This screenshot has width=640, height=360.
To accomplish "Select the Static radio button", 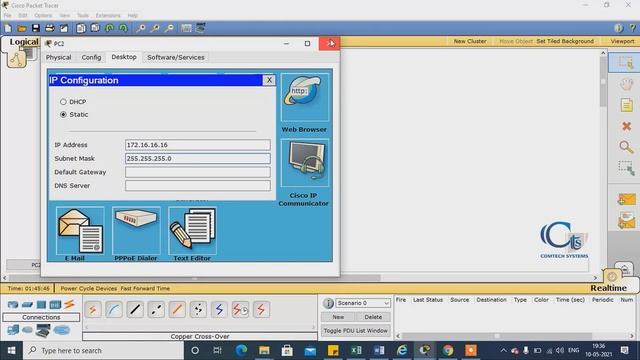I will (63, 115).
